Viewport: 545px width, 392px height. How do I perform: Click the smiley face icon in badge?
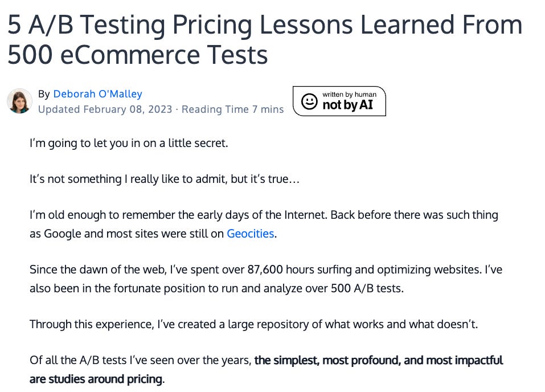[x=309, y=101]
